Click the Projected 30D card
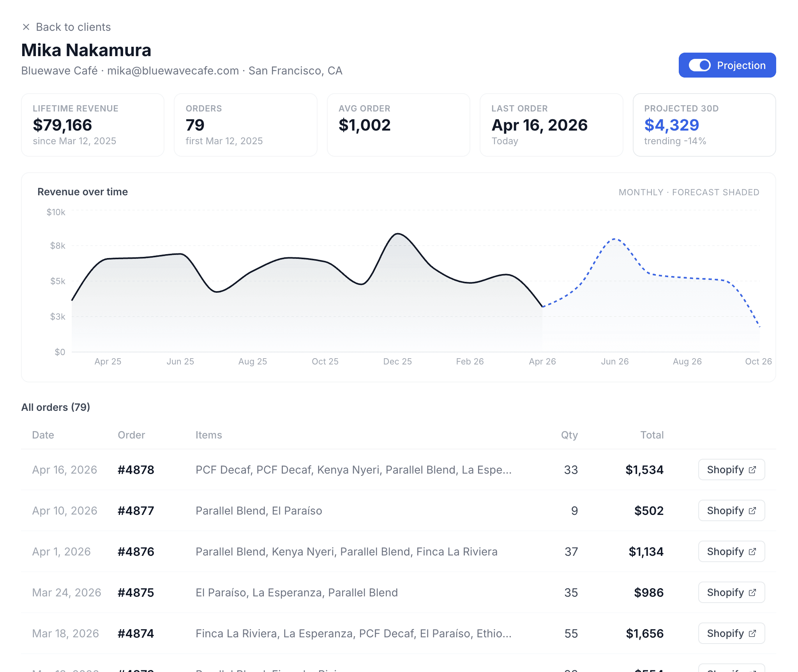 [704, 125]
